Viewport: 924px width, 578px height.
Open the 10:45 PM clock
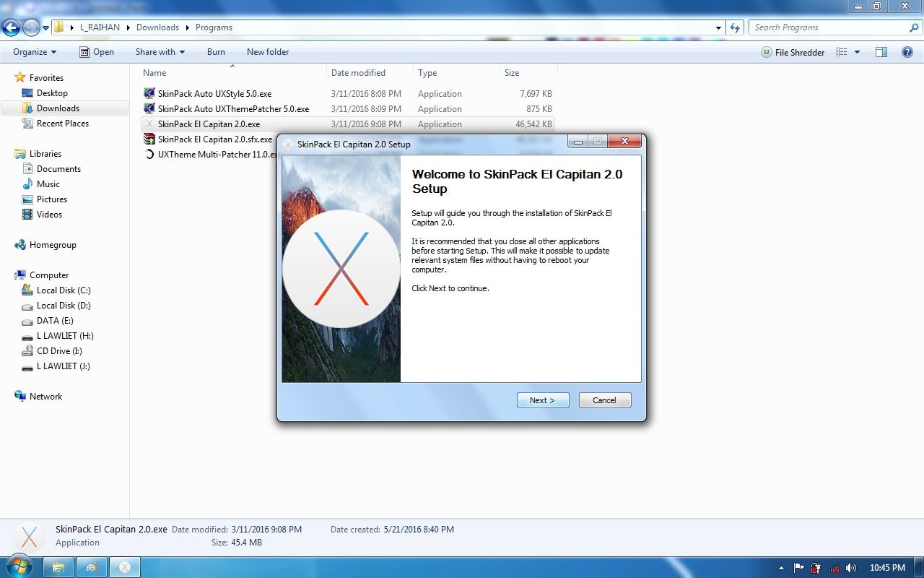click(887, 568)
